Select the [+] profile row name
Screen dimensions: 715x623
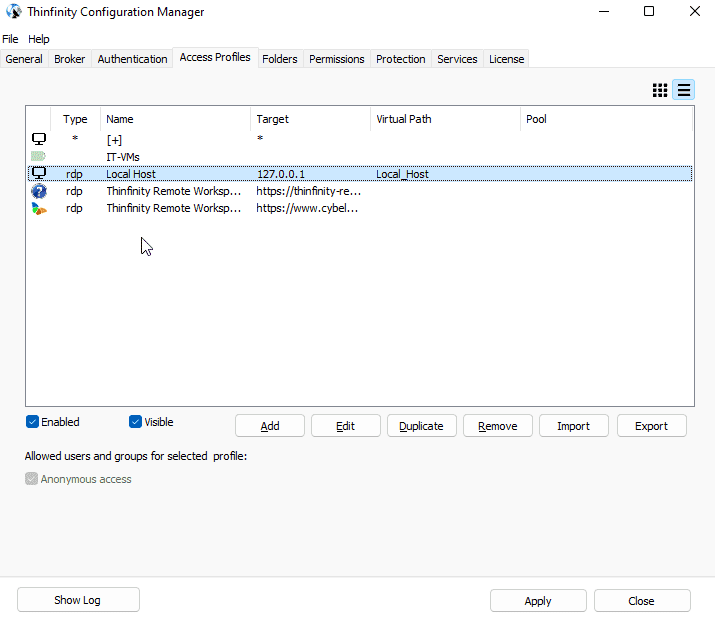pyautogui.click(x=114, y=140)
